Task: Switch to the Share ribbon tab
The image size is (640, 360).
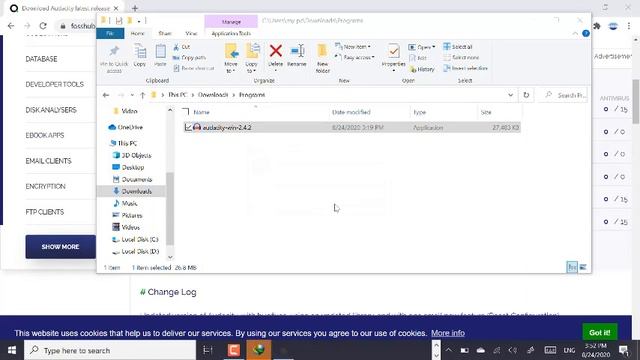Action: pyautogui.click(x=165, y=33)
